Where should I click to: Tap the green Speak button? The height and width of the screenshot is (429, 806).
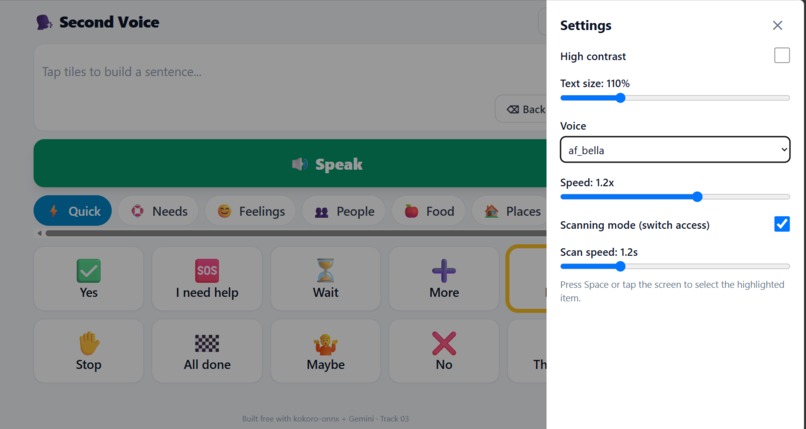point(290,163)
